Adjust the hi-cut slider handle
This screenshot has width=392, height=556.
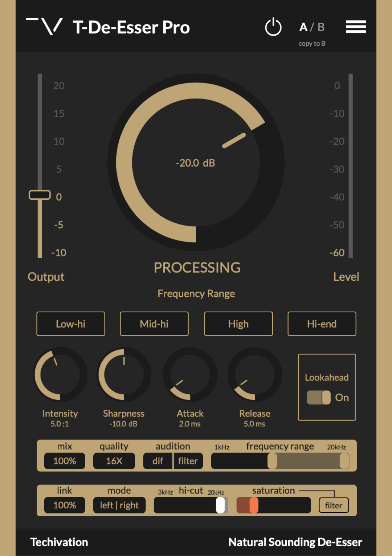coord(221,505)
